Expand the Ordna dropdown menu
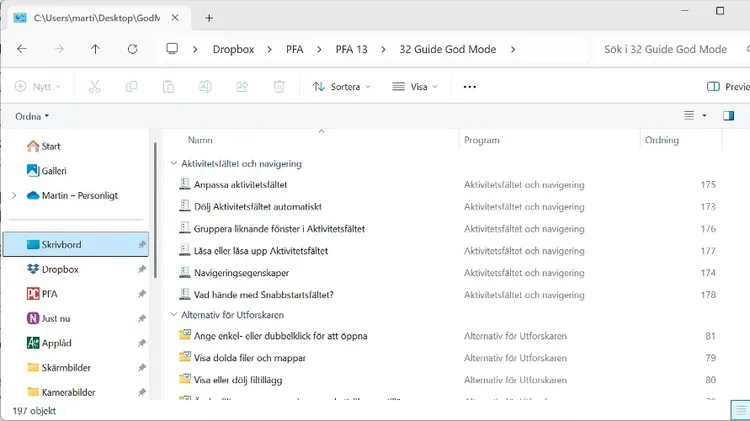750x421 pixels. [32, 116]
